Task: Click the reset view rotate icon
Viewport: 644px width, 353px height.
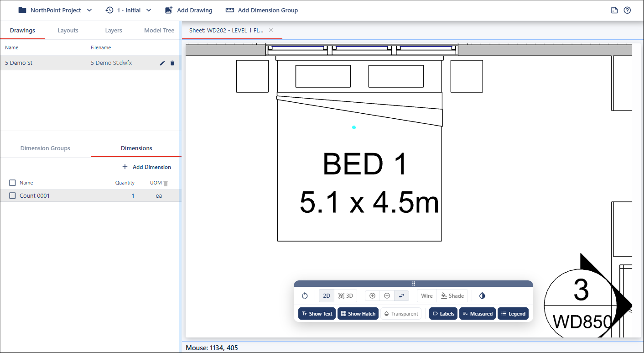Action: coord(305,296)
